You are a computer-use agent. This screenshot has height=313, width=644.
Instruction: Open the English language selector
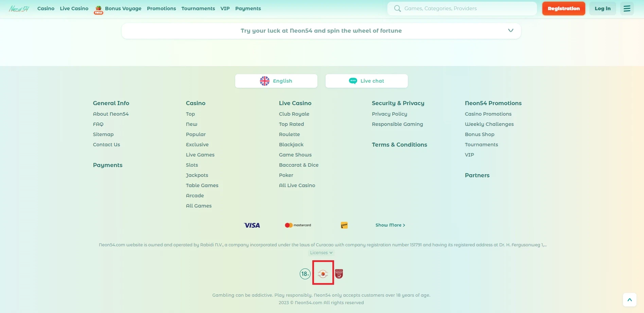coord(276,81)
